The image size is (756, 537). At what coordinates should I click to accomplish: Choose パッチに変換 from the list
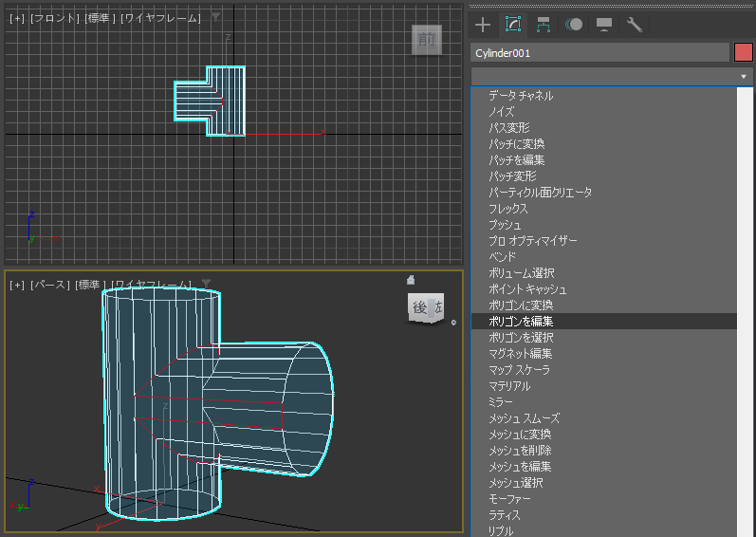pos(604,144)
